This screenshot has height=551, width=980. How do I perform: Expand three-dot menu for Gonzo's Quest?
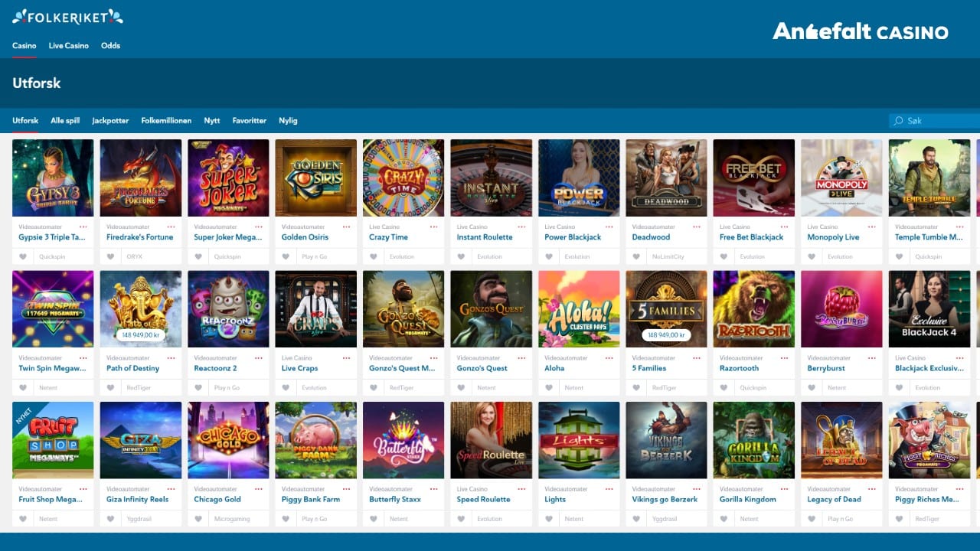coord(521,358)
